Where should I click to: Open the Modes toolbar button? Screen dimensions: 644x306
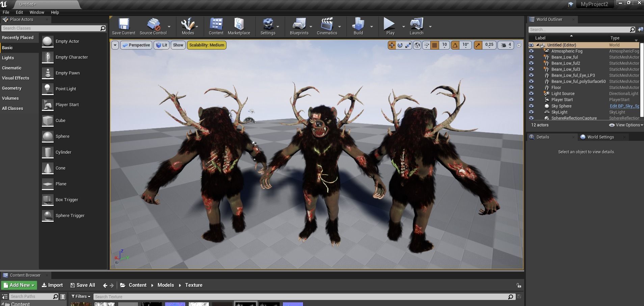188,26
